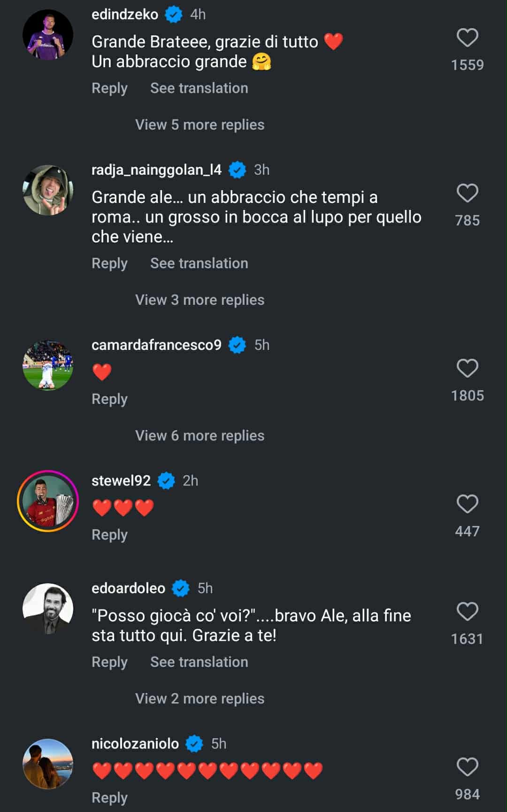The width and height of the screenshot is (507, 812).
Task: Reply to edindzeko's comment
Action: [x=109, y=88]
